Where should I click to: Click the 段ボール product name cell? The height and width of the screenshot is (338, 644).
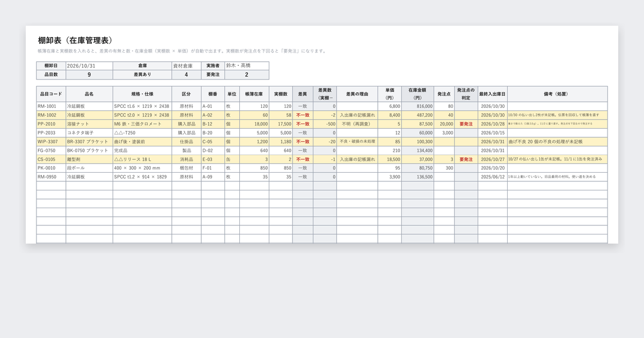click(89, 168)
